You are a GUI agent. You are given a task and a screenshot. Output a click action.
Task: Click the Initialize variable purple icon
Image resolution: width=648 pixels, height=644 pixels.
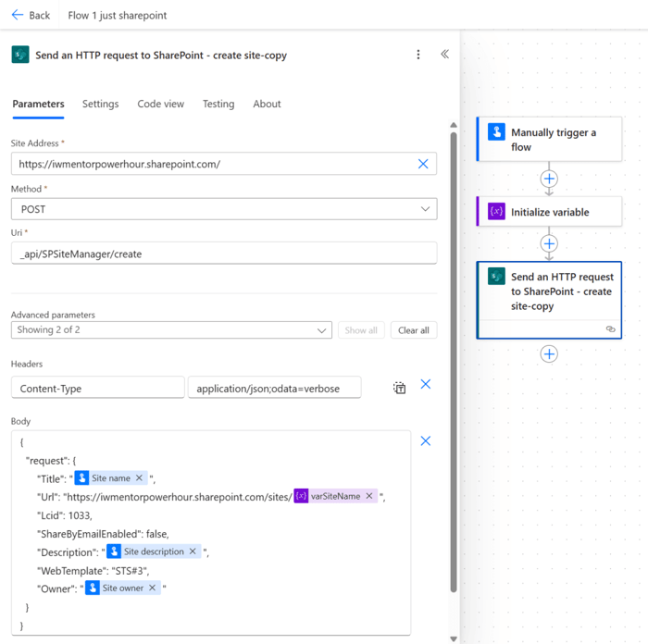(x=496, y=212)
